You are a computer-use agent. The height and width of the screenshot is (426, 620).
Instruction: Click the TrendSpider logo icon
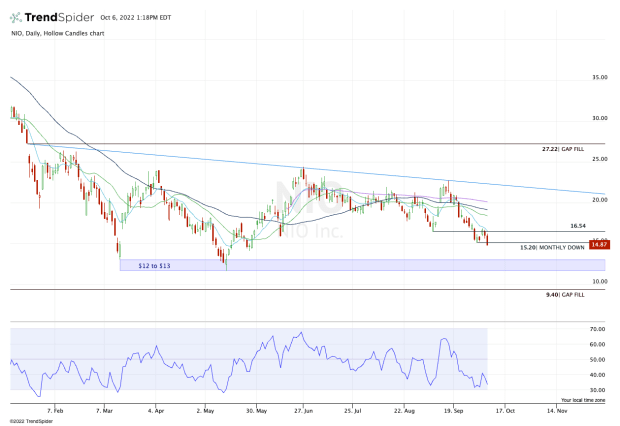pos(17,19)
